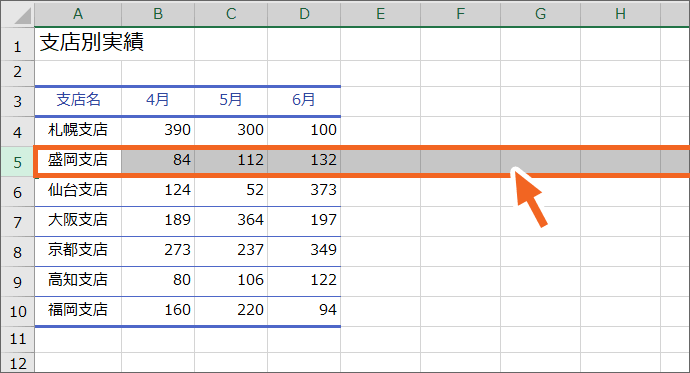Select cell with value 100

[304, 131]
